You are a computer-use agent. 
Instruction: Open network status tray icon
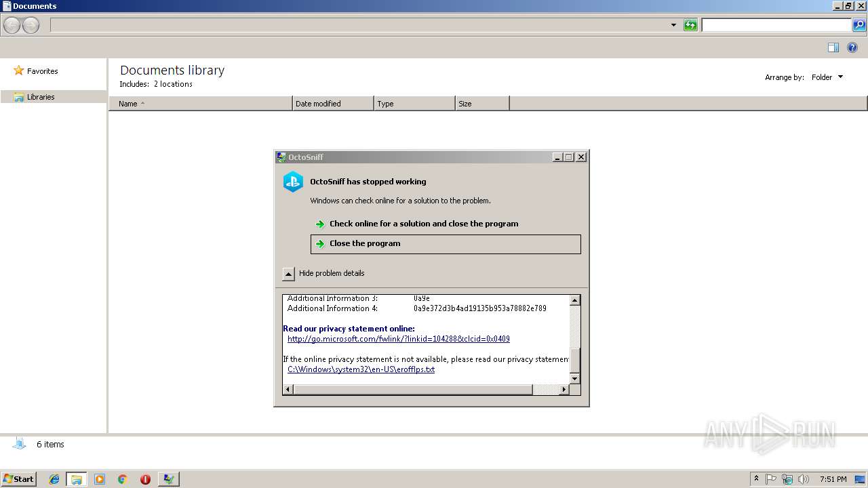click(787, 479)
